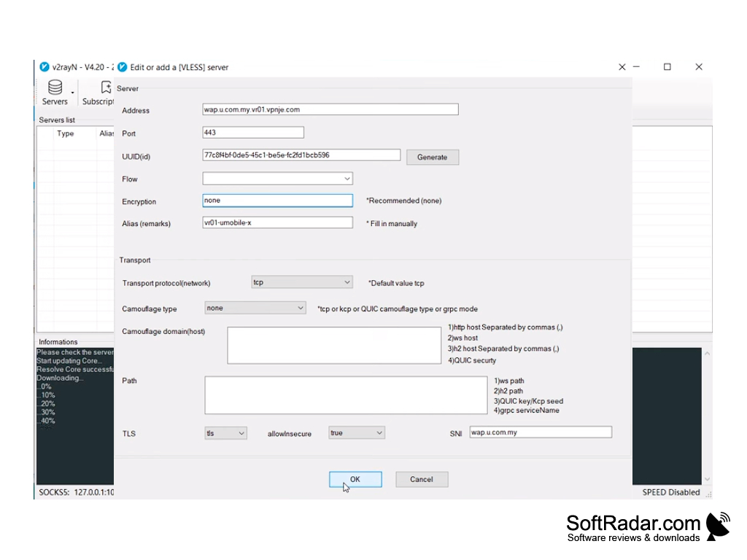Click inside the Path text area

[346, 395]
